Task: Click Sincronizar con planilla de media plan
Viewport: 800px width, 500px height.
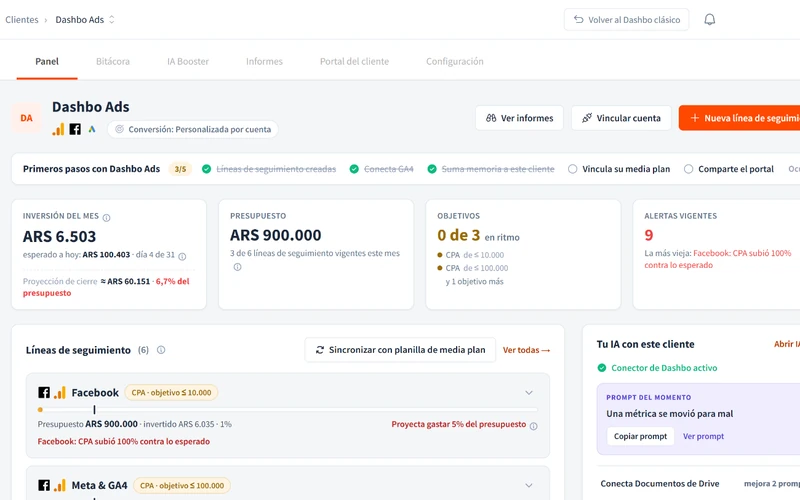Action: (x=400, y=350)
